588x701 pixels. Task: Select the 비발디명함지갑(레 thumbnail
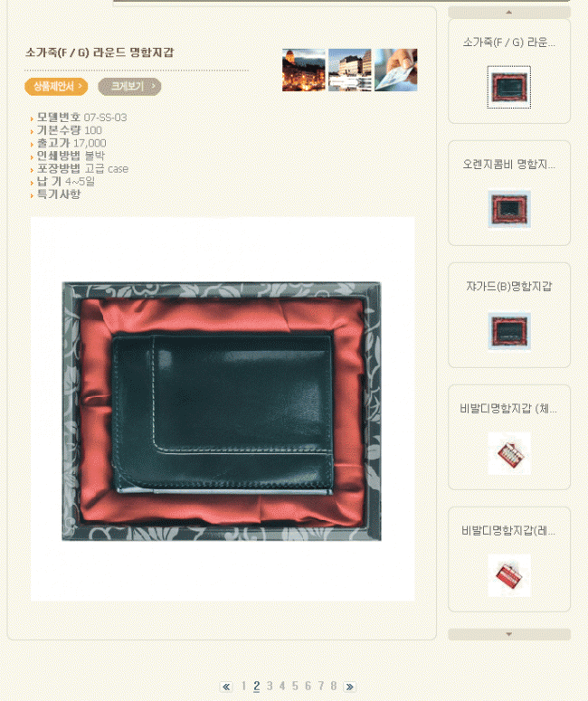pyautogui.click(x=509, y=575)
